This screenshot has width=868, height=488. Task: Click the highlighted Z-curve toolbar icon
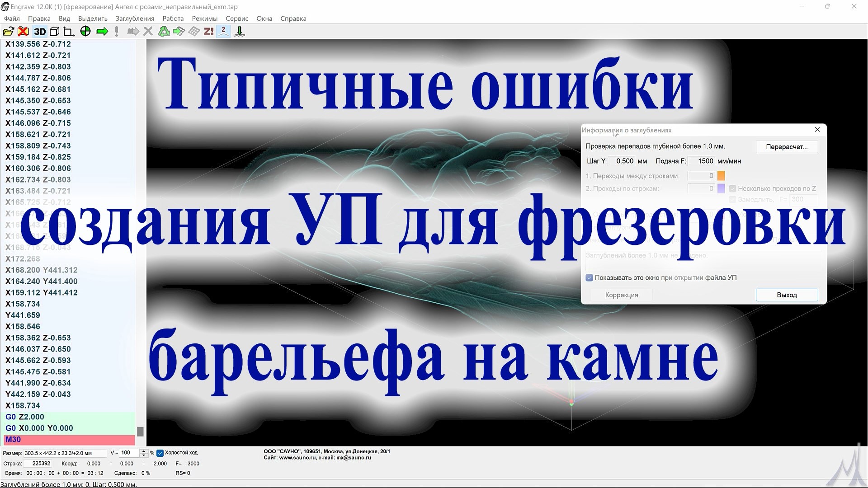click(223, 31)
